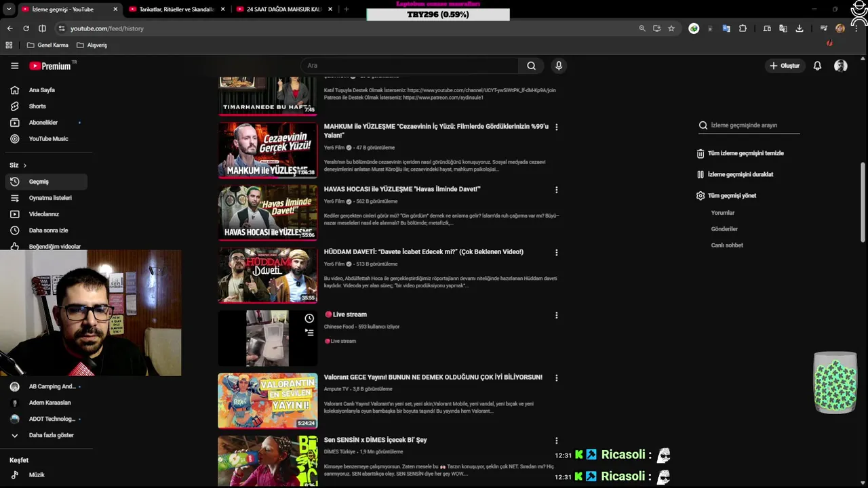Open HAVAS HOCASI ile YÜZLEŞME thumbnail
Viewport: 868px width, 488px height.
coord(267,212)
